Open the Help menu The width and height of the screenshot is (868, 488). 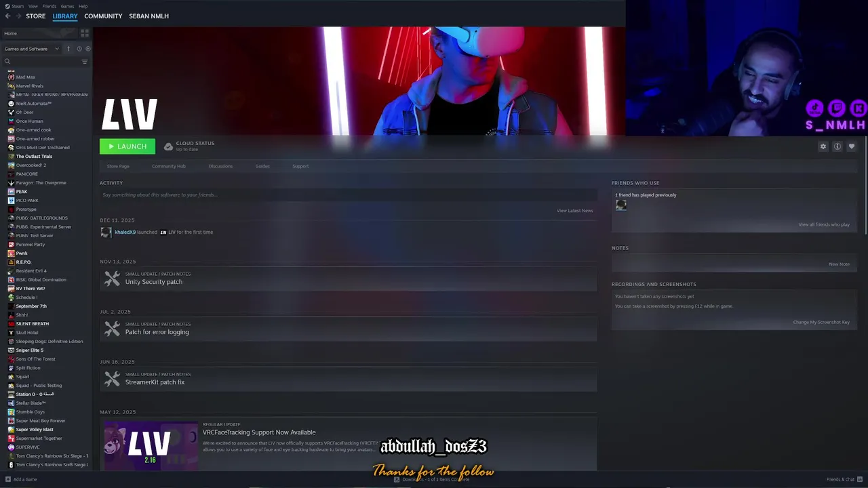tap(83, 6)
